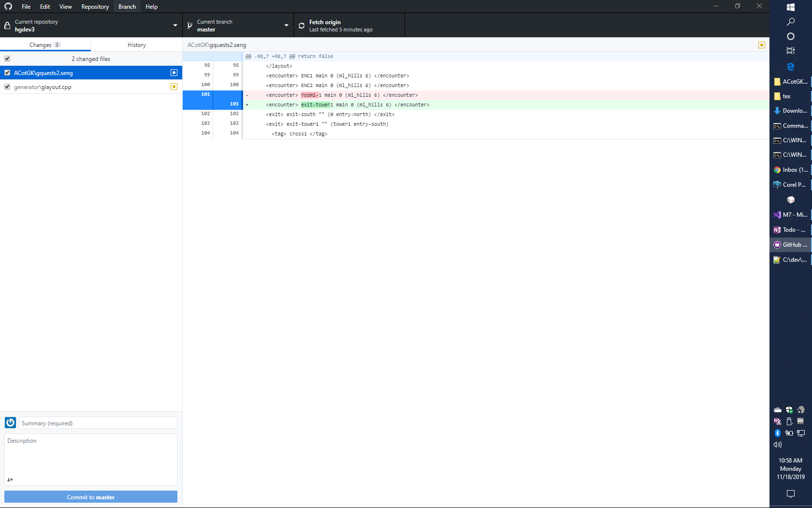This screenshot has width=812, height=508.
Task: Click the repository lock icon
Action: [7, 26]
